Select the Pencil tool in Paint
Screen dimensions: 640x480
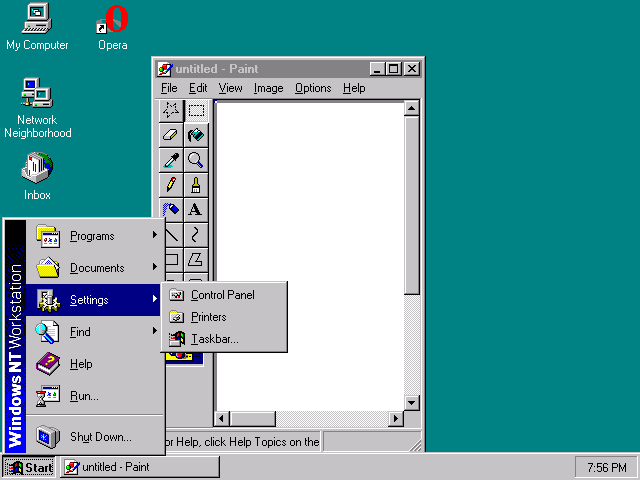(x=171, y=185)
